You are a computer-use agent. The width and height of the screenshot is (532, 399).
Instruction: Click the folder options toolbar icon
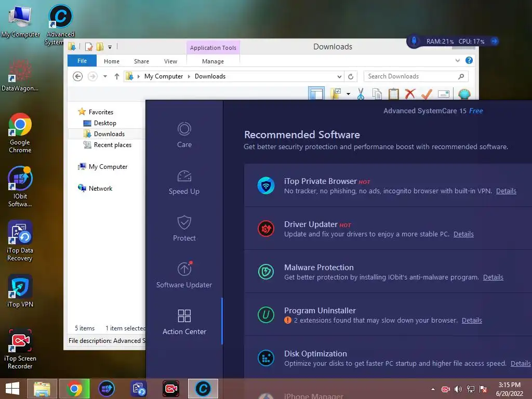pyautogui.click(x=336, y=94)
